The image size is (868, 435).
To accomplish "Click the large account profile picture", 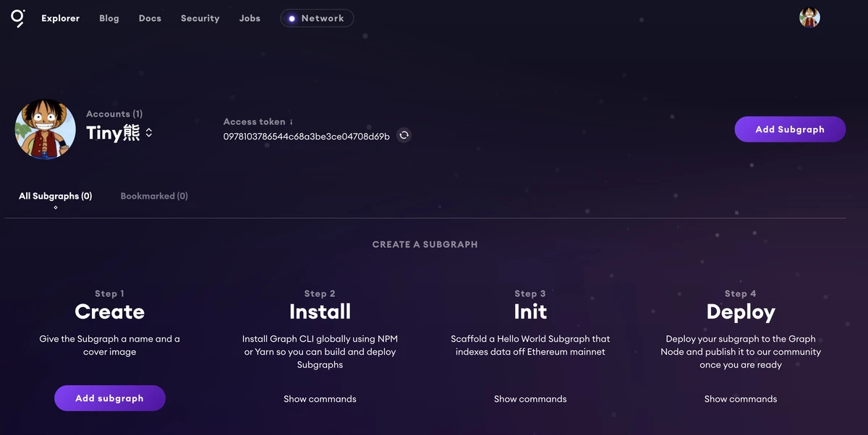I will (46, 129).
